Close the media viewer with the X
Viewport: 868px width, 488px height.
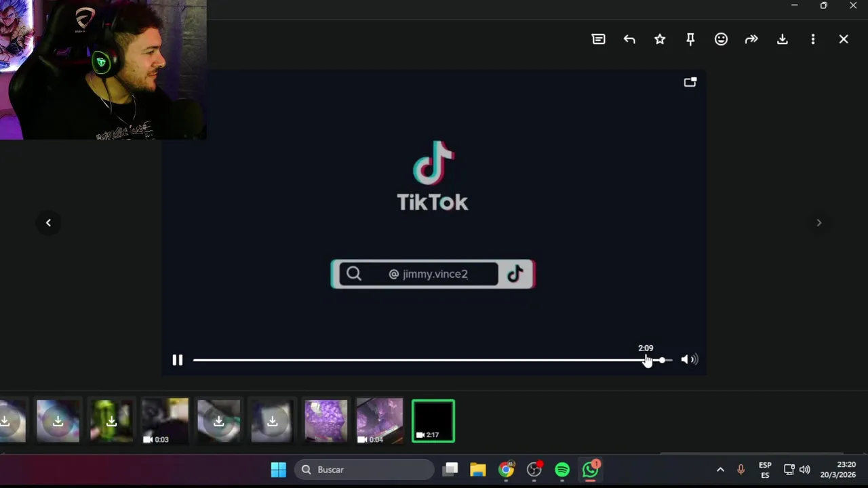[844, 39]
